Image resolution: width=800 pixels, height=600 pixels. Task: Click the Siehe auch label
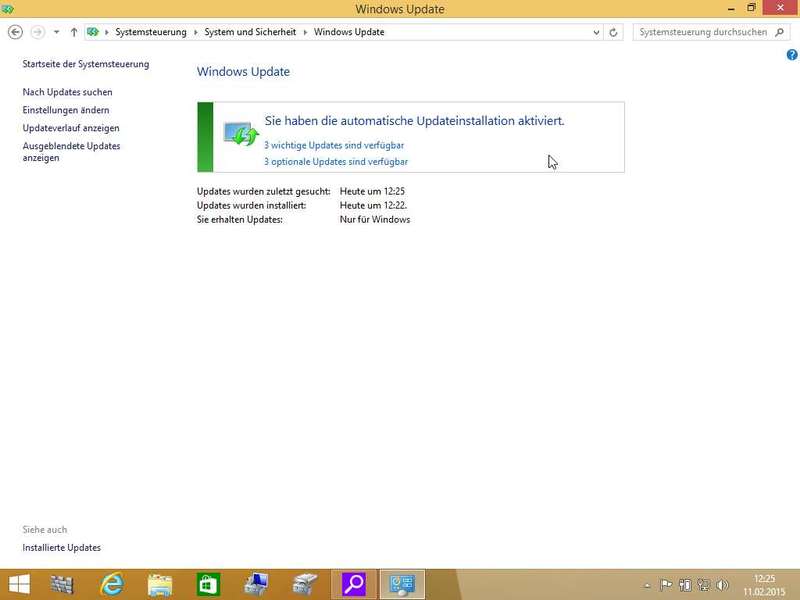click(x=45, y=530)
